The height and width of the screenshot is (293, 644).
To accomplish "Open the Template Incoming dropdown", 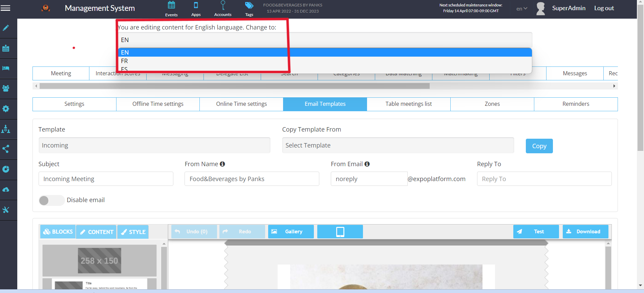I will click(x=154, y=145).
